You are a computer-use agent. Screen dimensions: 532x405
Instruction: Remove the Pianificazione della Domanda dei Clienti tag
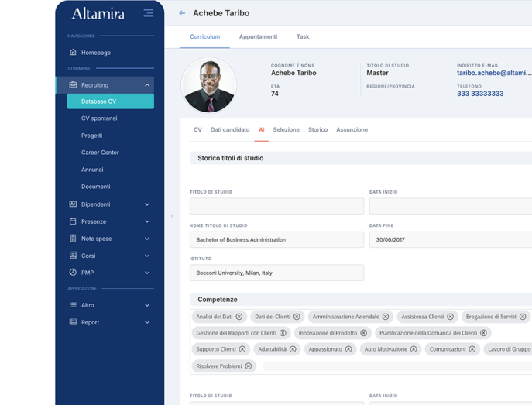[x=483, y=333]
